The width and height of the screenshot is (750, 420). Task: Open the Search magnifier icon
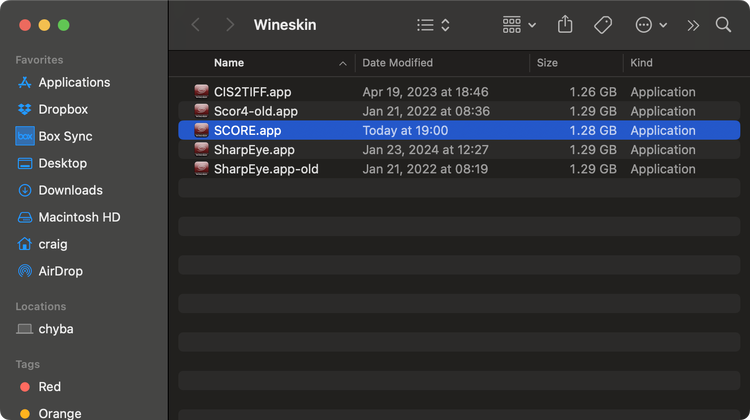(723, 25)
